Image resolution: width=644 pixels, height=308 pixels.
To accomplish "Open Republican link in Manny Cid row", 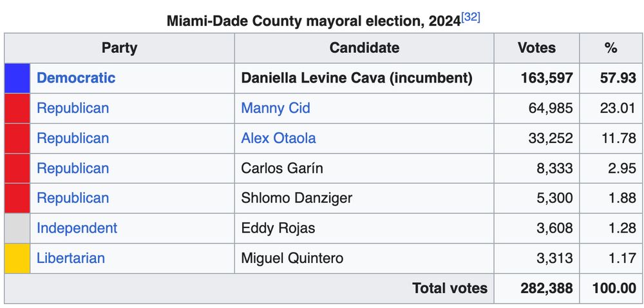I will (73, 108).
